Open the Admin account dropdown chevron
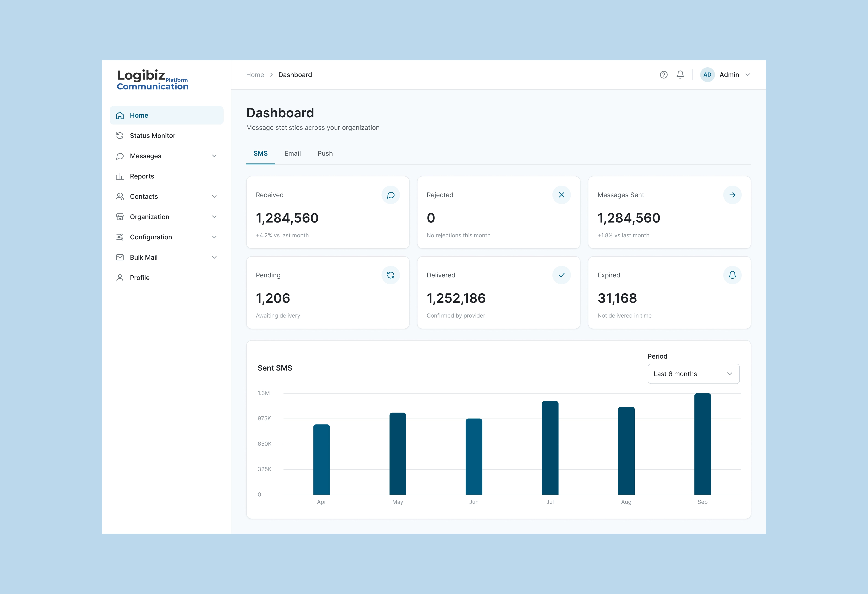This screenshot has height=594, width=868. [748, 75]
